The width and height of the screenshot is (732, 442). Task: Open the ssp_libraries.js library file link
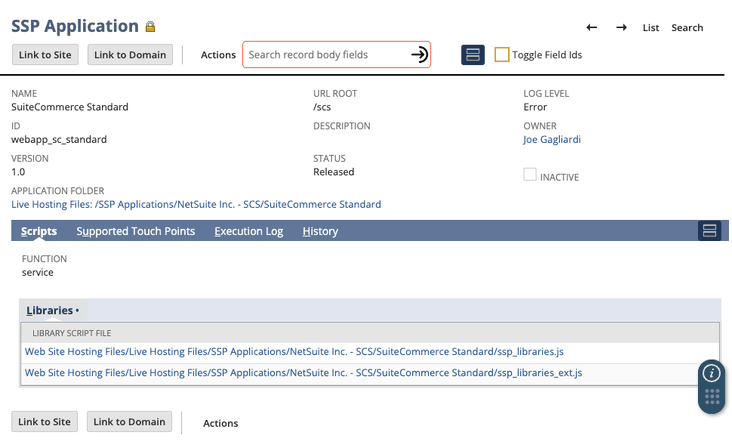(294, 351)
